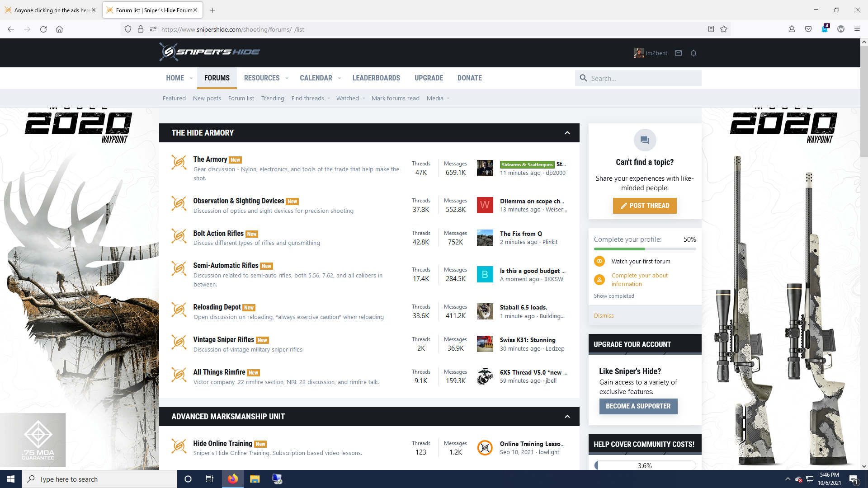Click the profile completion progress bar

pos(645,249)
